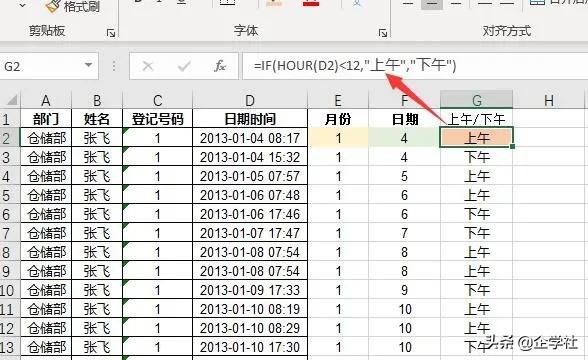Select row 7 header
Screen dimensions: 588x360
pyautogui.click(x=9, y=233)
